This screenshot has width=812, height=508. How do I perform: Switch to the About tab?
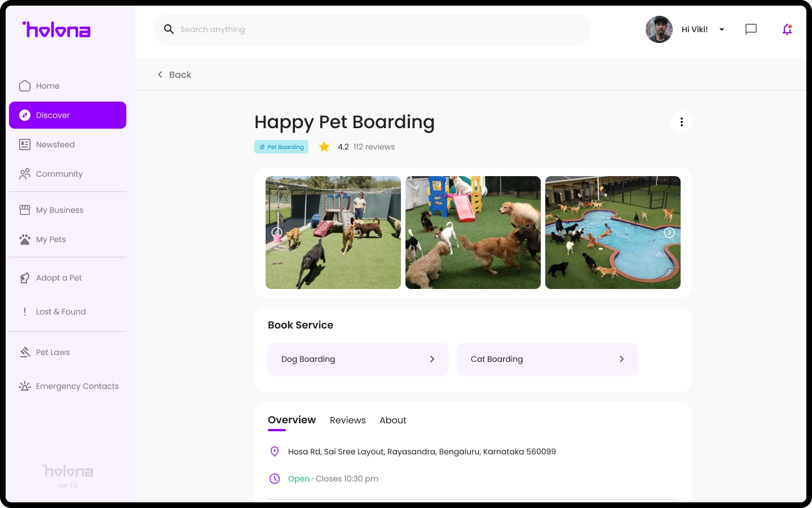coord(393,421)
